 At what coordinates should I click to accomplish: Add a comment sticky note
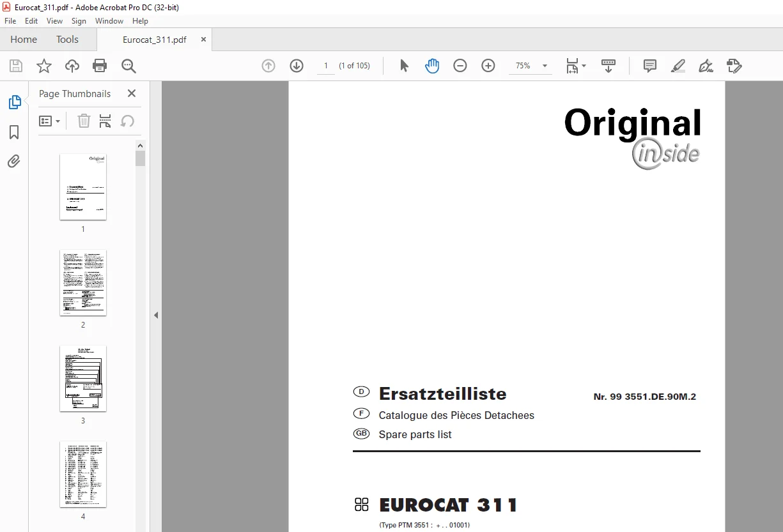tap(650, 66)
